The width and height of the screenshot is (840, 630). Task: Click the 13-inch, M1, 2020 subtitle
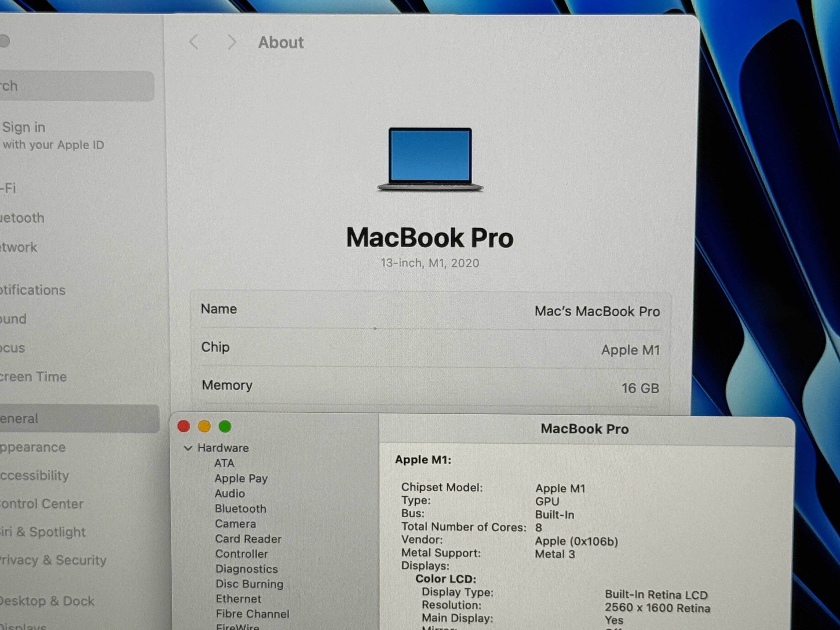[x=430, y=263]
